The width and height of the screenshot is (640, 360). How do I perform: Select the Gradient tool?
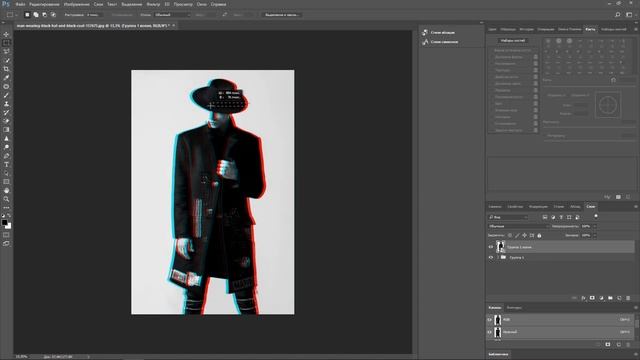[x=6, y=130]
